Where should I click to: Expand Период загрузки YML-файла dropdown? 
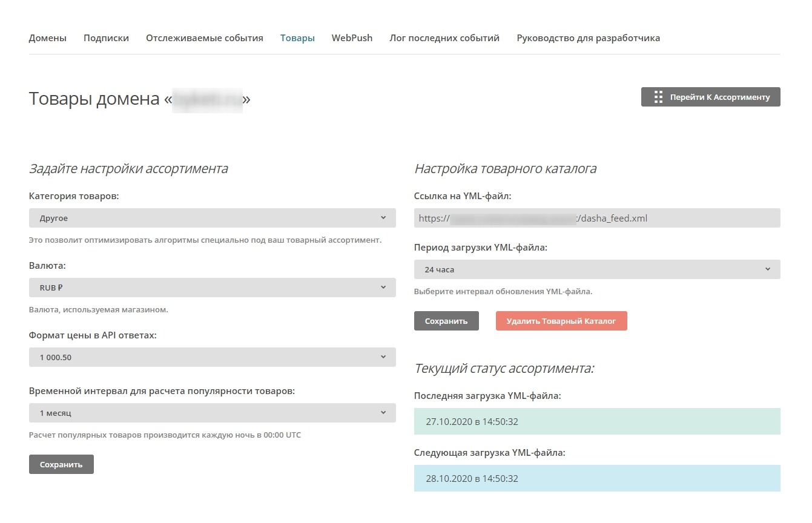pos(596,269)
